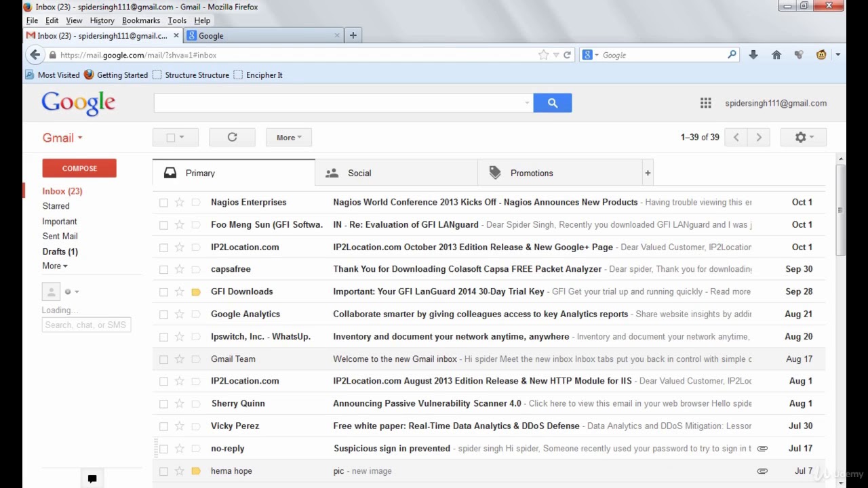Open the Bookmarks menu in Firefox
This screenshot has height=488, width=868.
140,20
